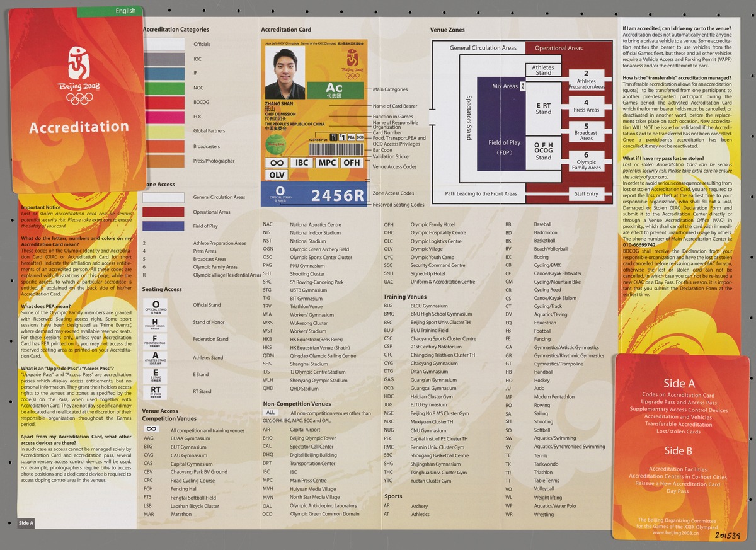
Task: Click the National Aquatics Centre venue row
Action: pyautogui.click(x=302, y=224)
